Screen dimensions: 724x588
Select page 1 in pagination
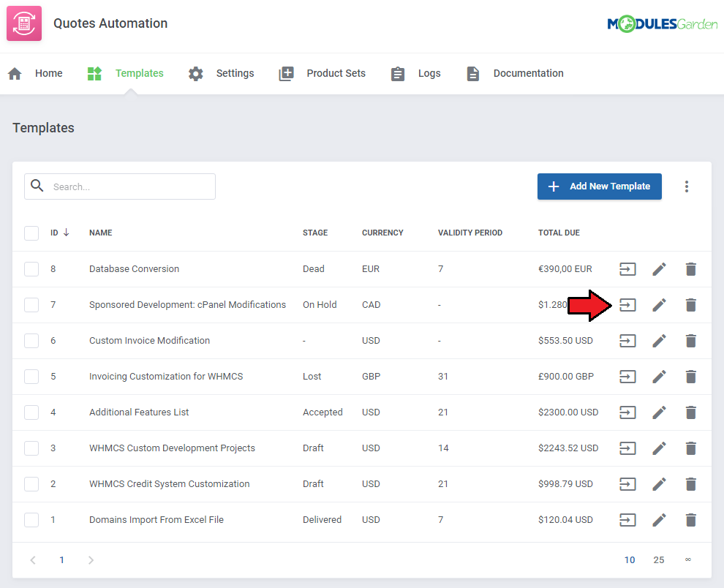(62, 560)
